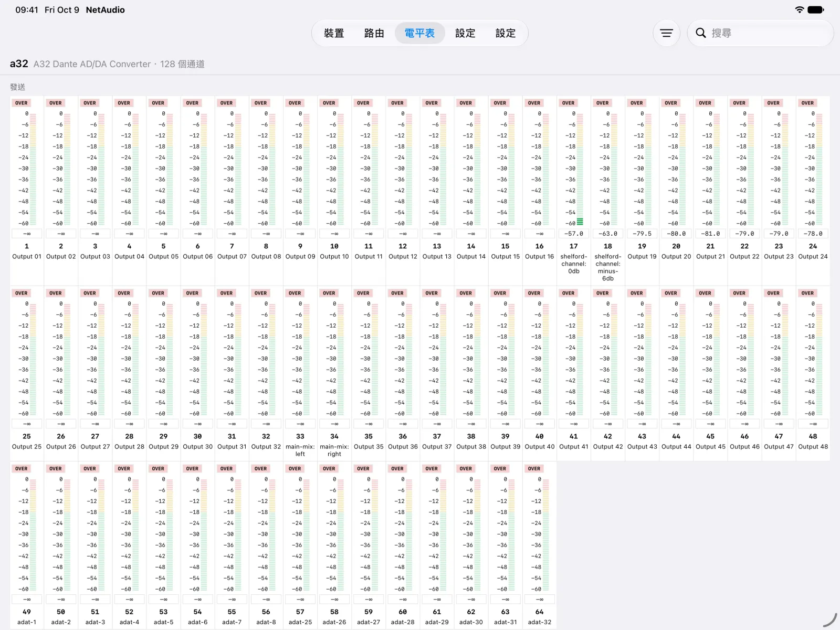Click the 'adat-25' channel label
The width and height of the screenshot is (840, 630).
300,622
